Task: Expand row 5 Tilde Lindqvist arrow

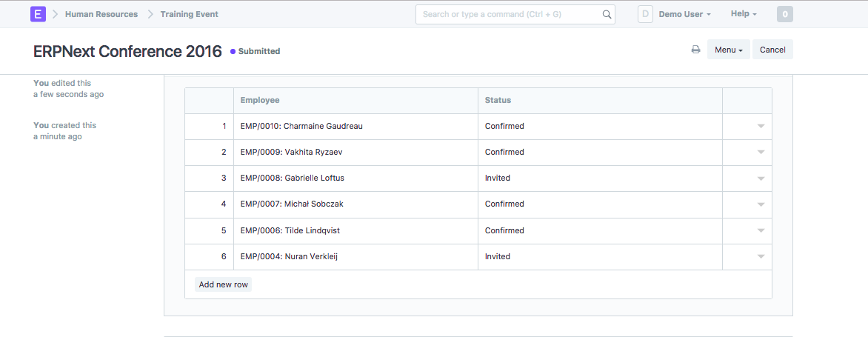Action: coord(761,231)
